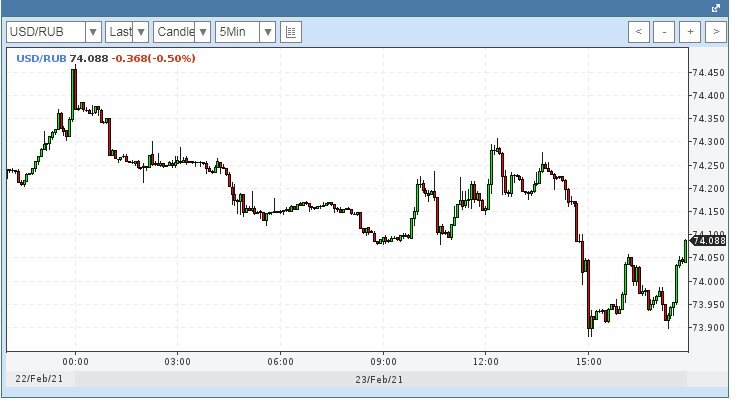This screenshot has width=736, height=401.
Task: Click the 23/Feb/21 date label
Action: (379, 379)
